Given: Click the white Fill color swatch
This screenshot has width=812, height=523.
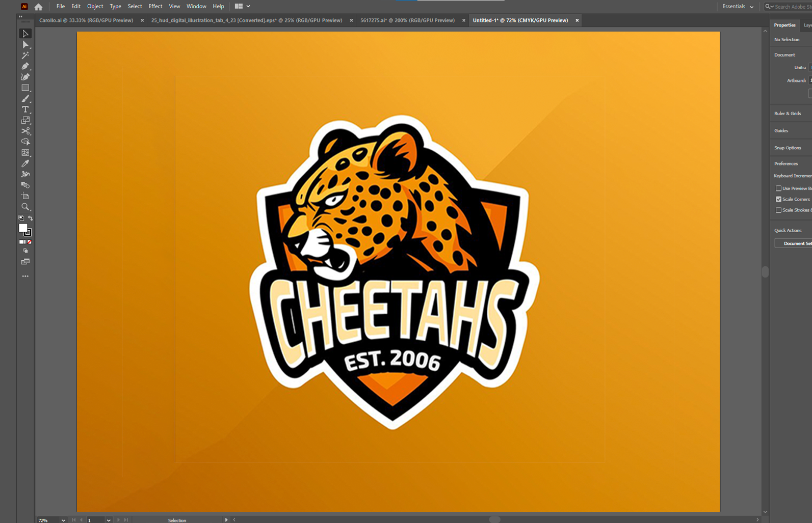Looking at the screenshot, I should (22, 228).
